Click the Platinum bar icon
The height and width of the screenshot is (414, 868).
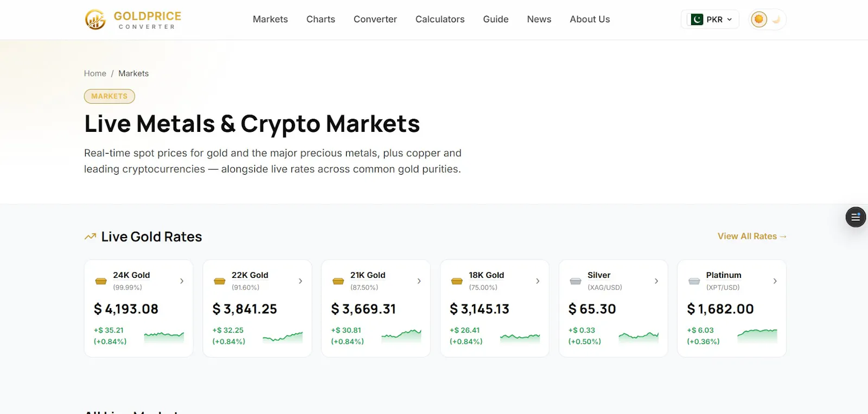(694, 281)
